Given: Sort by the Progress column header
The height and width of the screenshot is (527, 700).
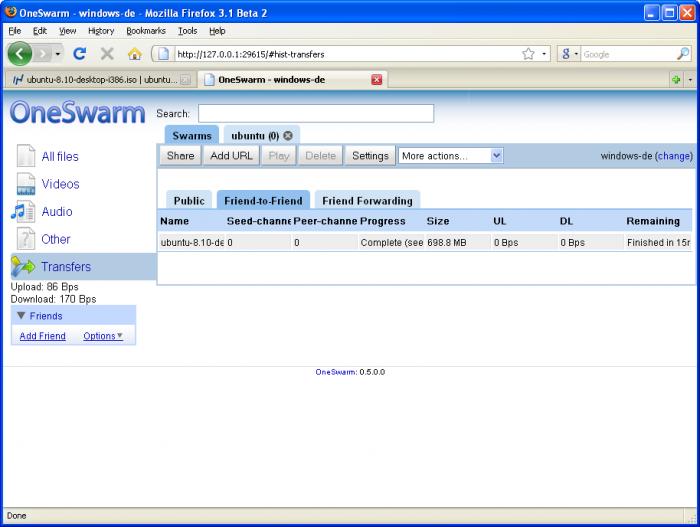Looking at the screenshot, I should click(383, 221).
